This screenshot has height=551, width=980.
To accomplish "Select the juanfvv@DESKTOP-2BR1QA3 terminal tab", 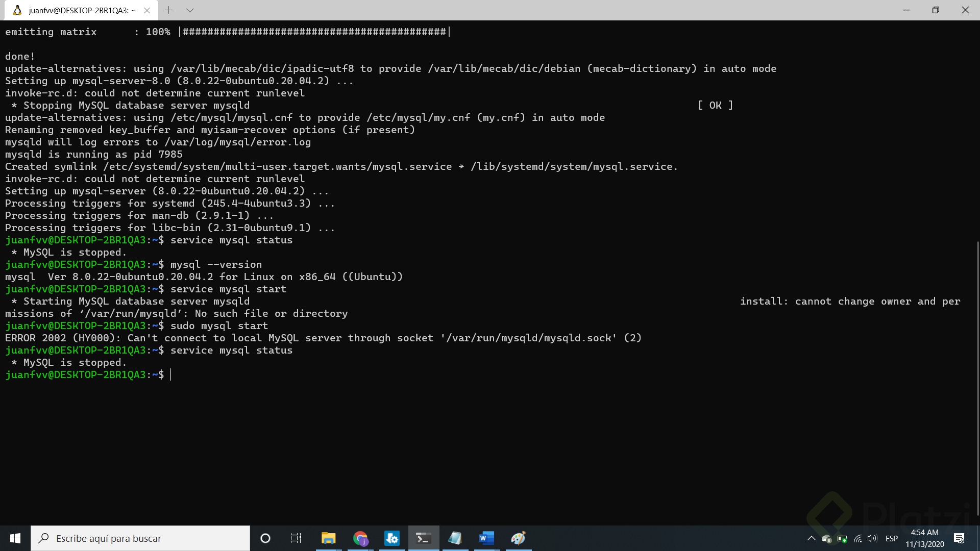I will coord(77,10).
